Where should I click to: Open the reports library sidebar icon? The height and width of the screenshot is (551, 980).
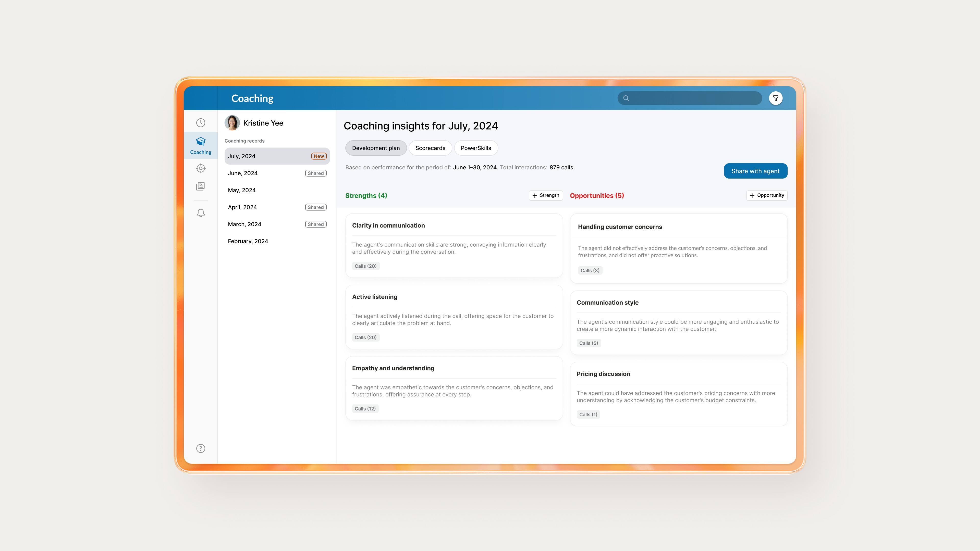[201, 186]
